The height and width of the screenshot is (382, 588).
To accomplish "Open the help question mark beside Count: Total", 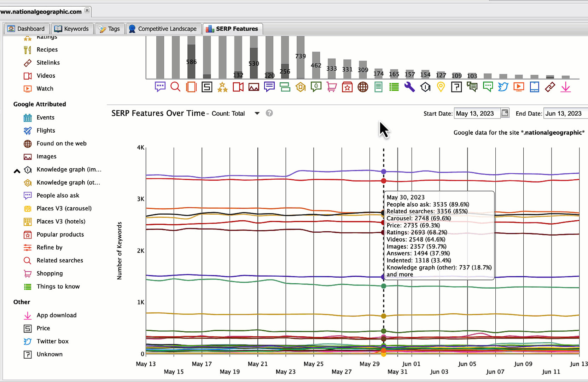I will pos(269,113).
